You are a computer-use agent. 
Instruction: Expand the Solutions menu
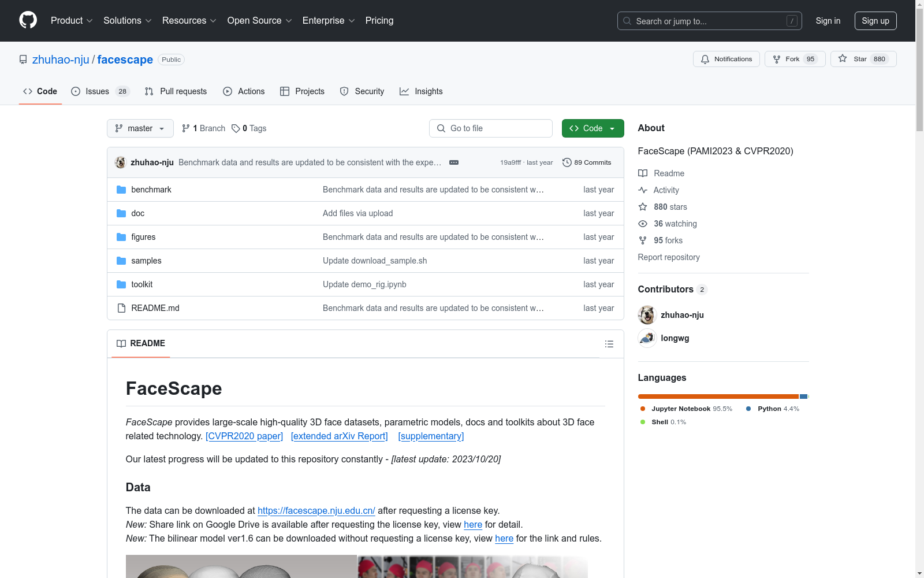click(128, 20)
